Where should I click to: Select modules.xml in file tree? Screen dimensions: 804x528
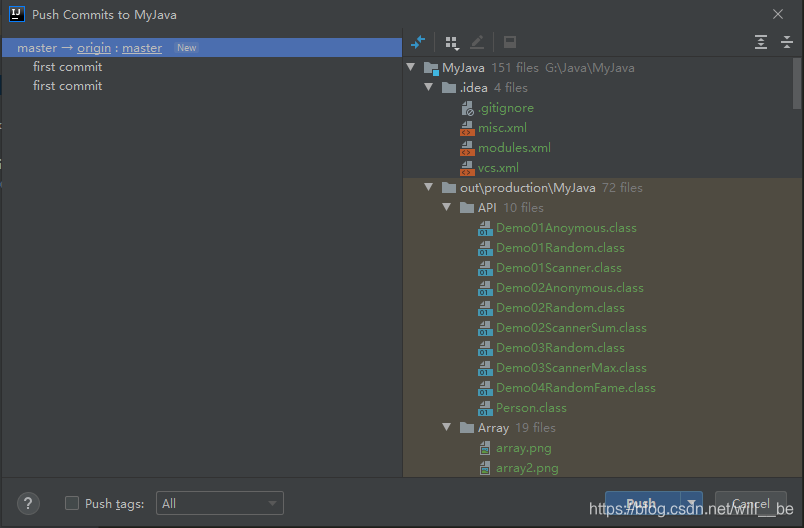click(514, 148)
